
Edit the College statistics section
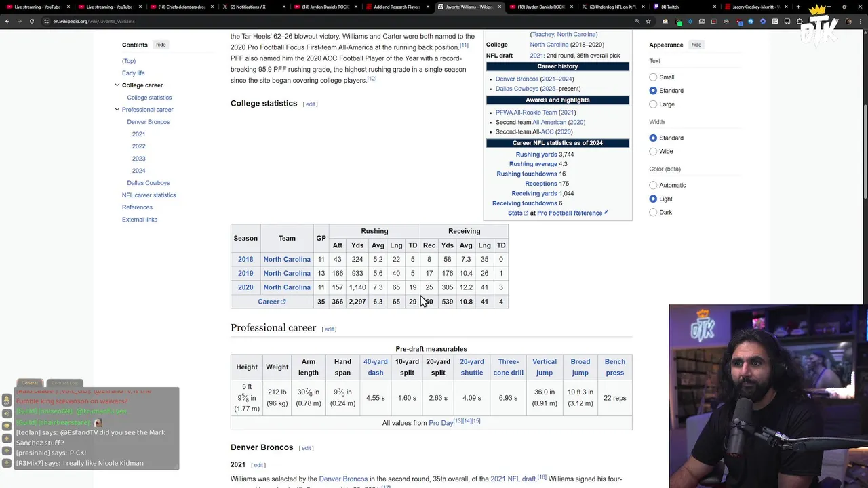tap(310, 104)
